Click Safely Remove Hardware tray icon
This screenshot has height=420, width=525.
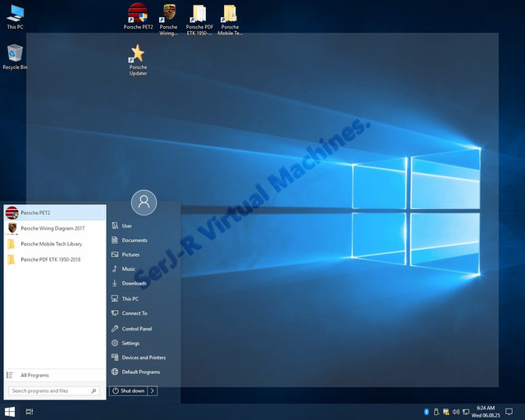[x=436, y=412]
